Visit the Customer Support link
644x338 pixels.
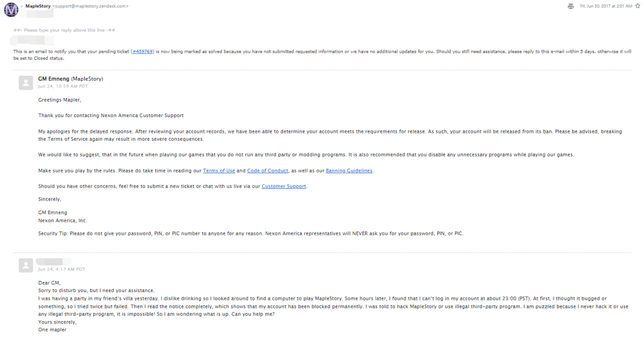tap(284, 186)
